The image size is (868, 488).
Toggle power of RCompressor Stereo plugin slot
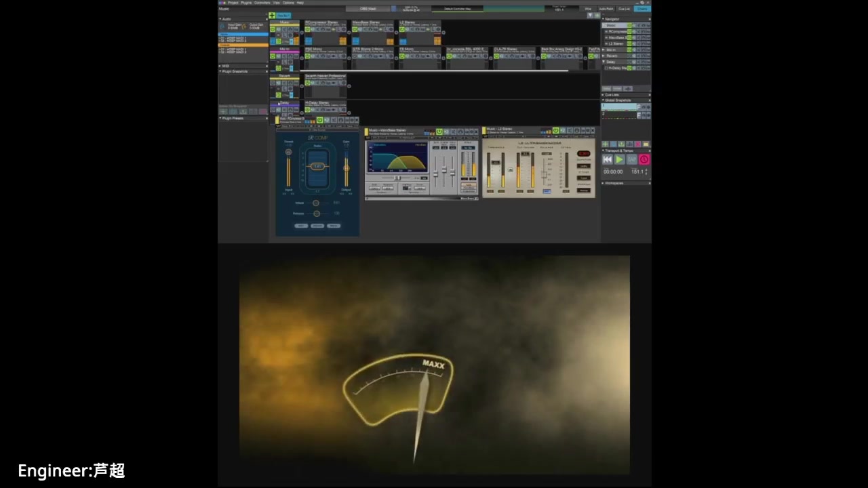pos(307,29)
